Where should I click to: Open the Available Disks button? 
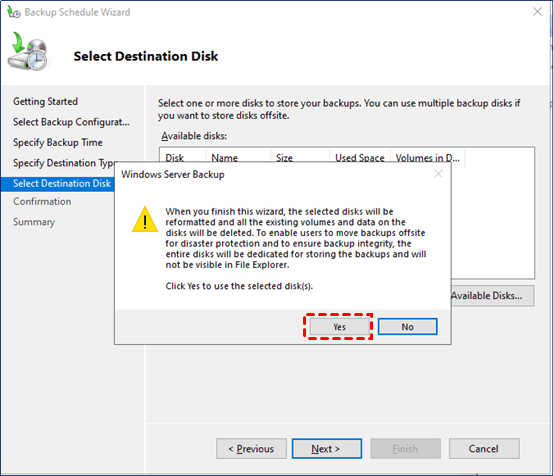tap(493, 295)
